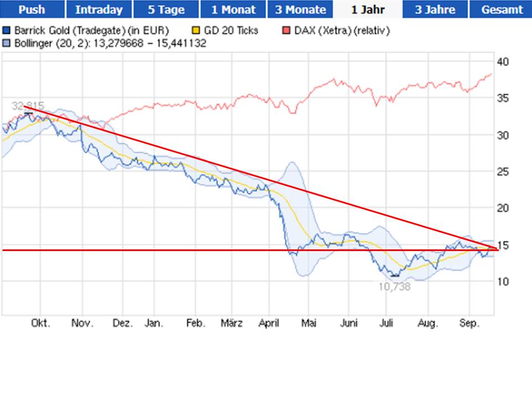532x399 pixels.
Task: Click the 10,738 low label on chart
Action: tap(393, 287)
